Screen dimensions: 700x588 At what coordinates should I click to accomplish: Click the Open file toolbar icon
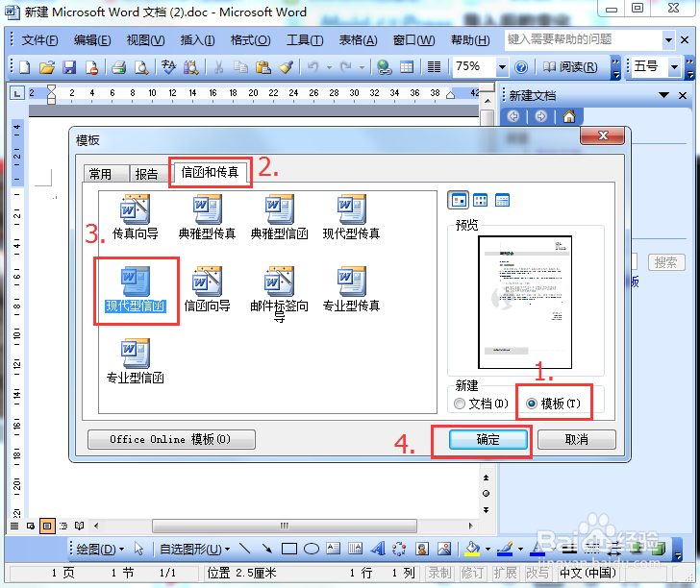tap(46, 67)
